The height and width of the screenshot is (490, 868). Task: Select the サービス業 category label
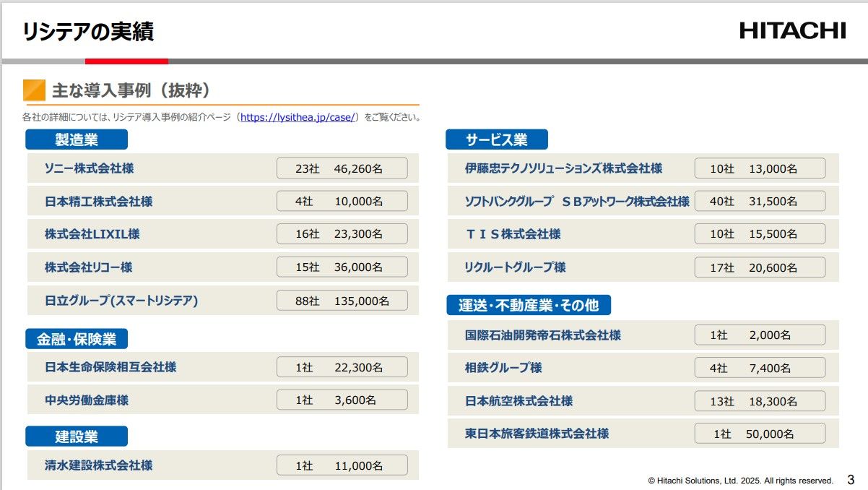(496, 139)
